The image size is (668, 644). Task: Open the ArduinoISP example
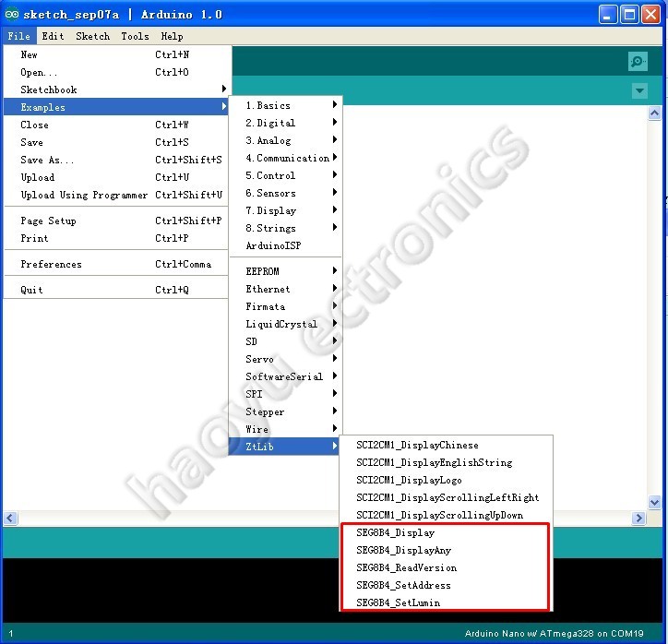[x=285, y=245]
